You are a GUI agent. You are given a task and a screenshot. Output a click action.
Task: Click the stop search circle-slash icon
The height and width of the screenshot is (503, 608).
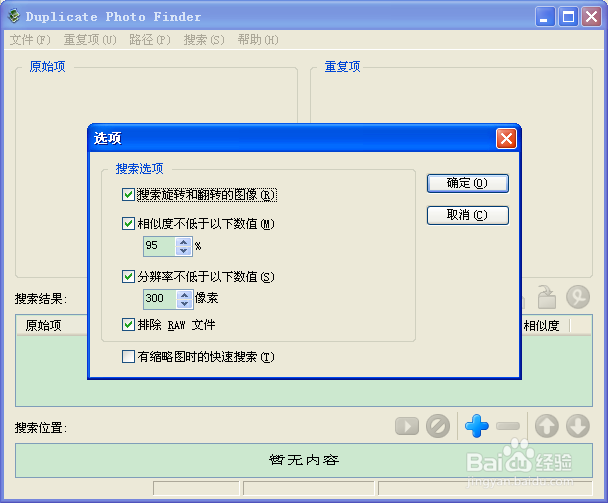click(438, 426)
